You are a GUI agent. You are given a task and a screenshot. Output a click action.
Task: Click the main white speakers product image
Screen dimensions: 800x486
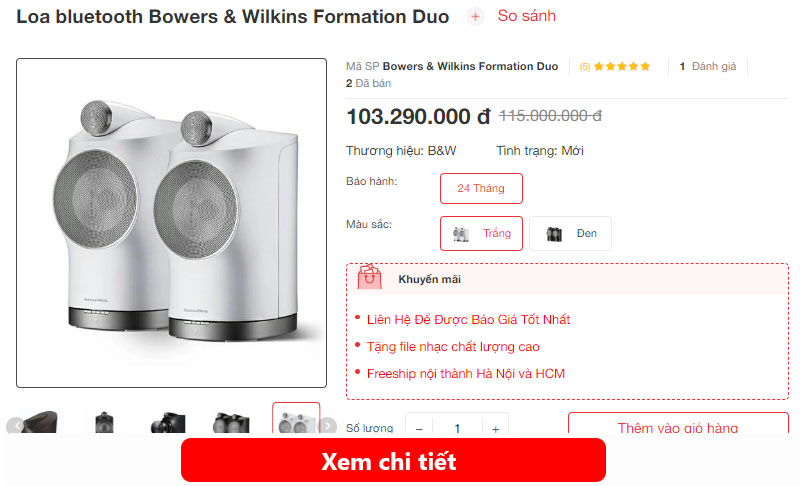171,223
